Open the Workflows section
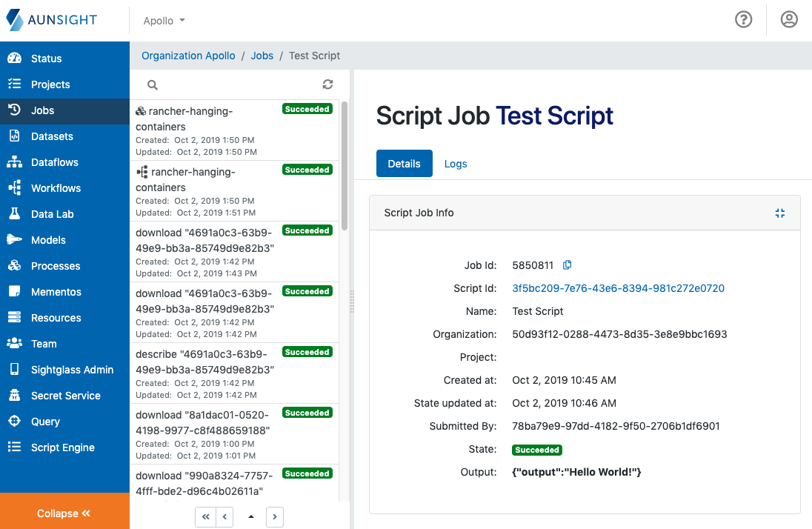812x529 pixels. pos(54,188)
